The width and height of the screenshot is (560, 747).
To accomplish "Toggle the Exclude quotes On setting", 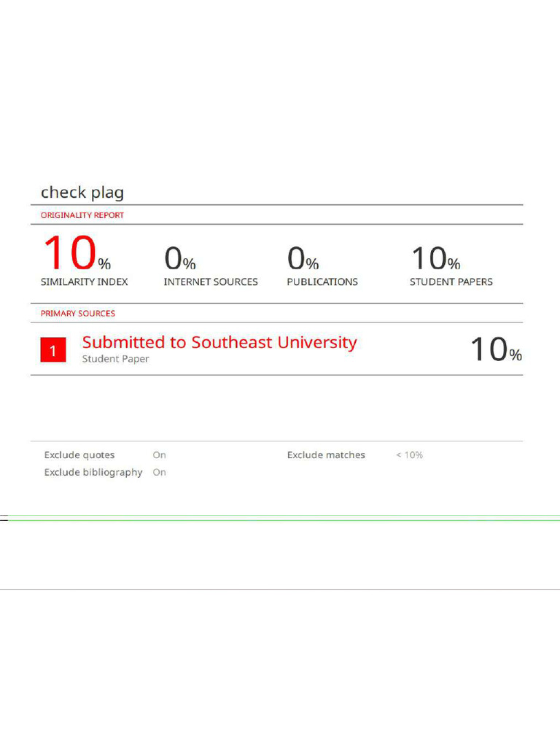I will coord(159,455).
